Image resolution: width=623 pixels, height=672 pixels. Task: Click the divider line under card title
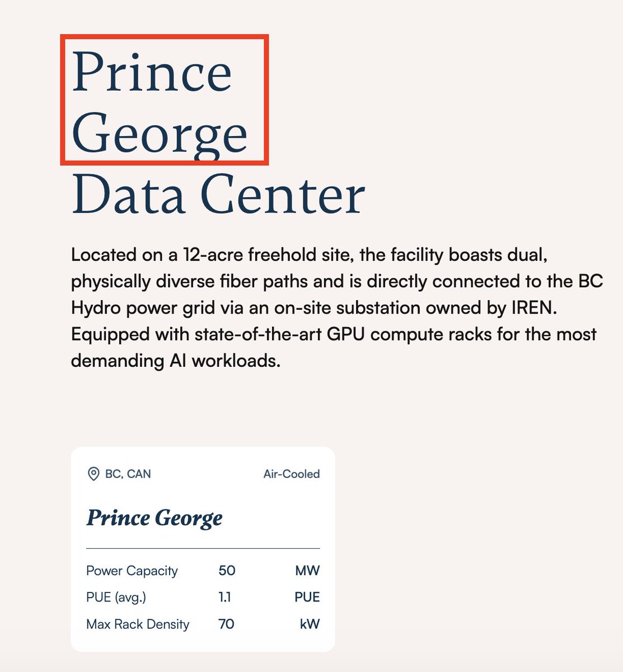click(x=203, y=548)
